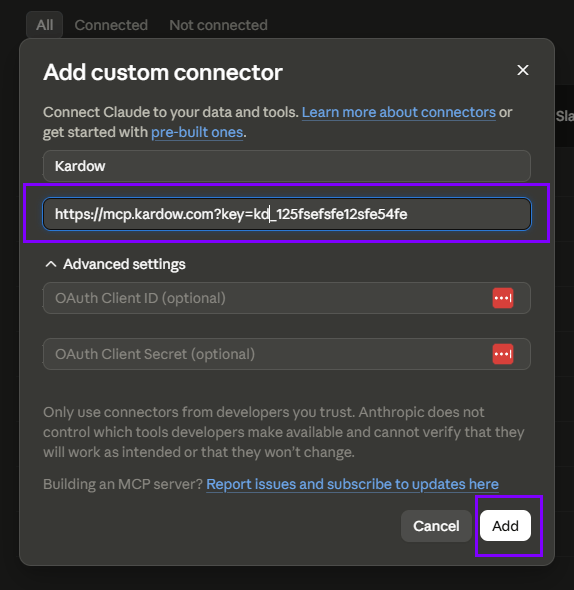Open Report issues and subscribe to updates link
574x590 pixels.
point(352,484)
